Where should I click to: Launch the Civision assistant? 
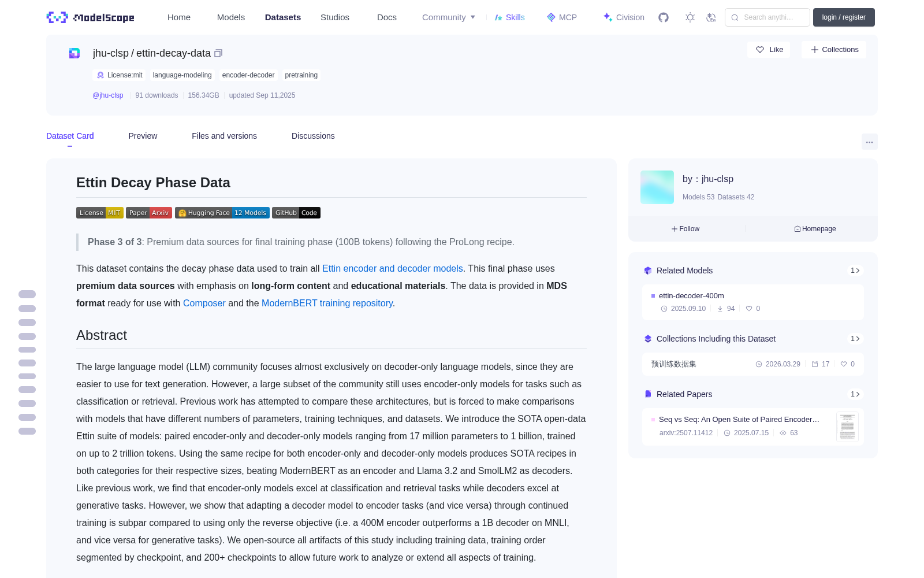click(x=624, y=17)
